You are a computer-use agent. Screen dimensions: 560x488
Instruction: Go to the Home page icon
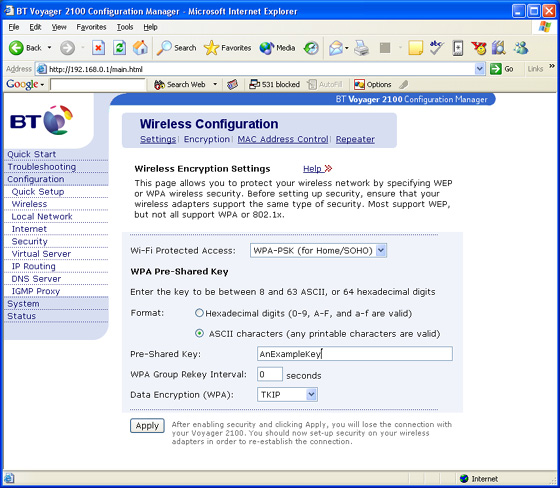click(140, 48)
